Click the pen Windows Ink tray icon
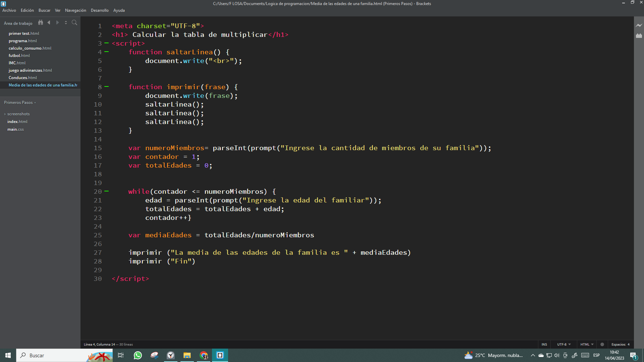 tap(575, 355)
